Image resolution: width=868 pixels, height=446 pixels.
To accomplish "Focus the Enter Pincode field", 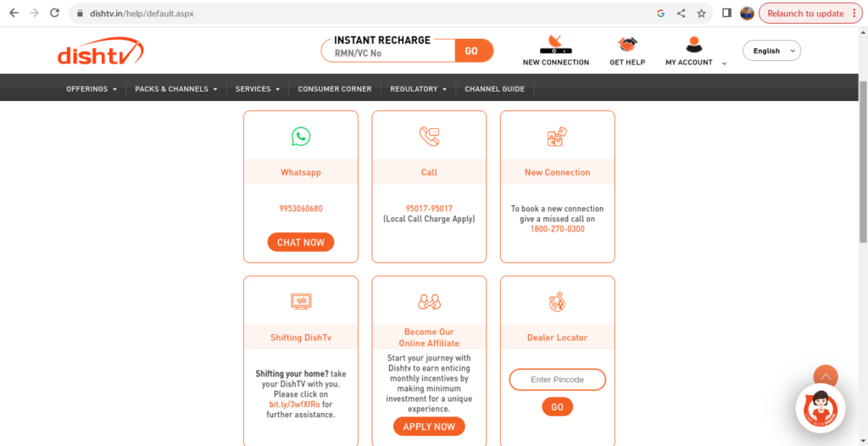I will click(x=558, y=380).
